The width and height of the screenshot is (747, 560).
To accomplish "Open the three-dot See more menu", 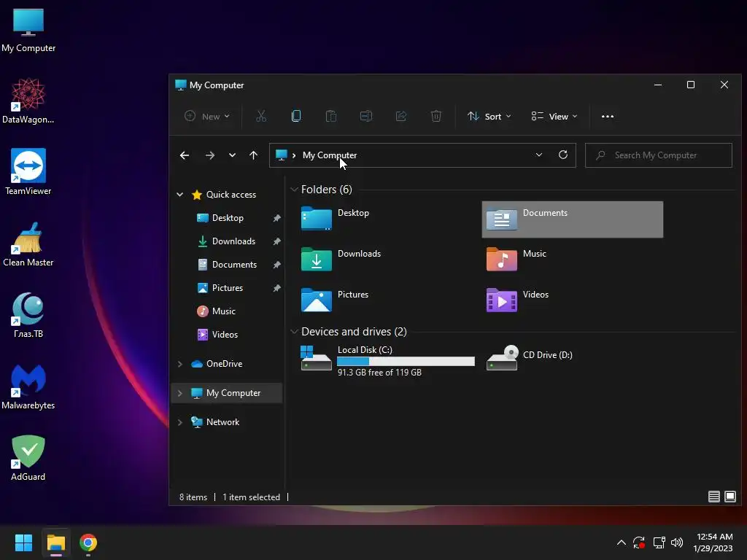I will pyautogui.click(x=608, y=116).
